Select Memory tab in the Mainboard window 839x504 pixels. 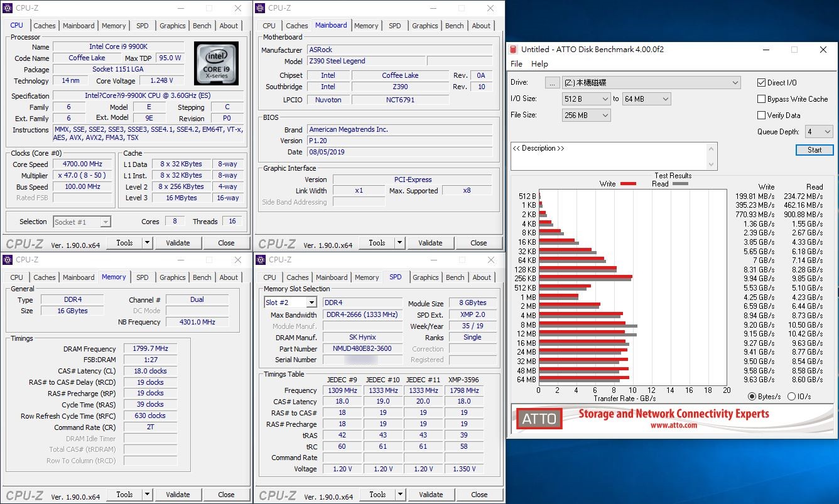(366, 26)
